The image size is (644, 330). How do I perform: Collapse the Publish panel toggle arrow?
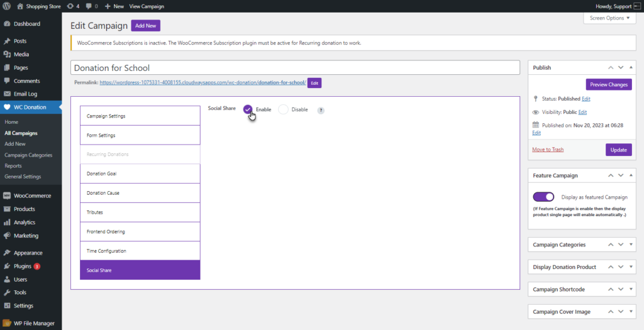click(x=631, y=67)
